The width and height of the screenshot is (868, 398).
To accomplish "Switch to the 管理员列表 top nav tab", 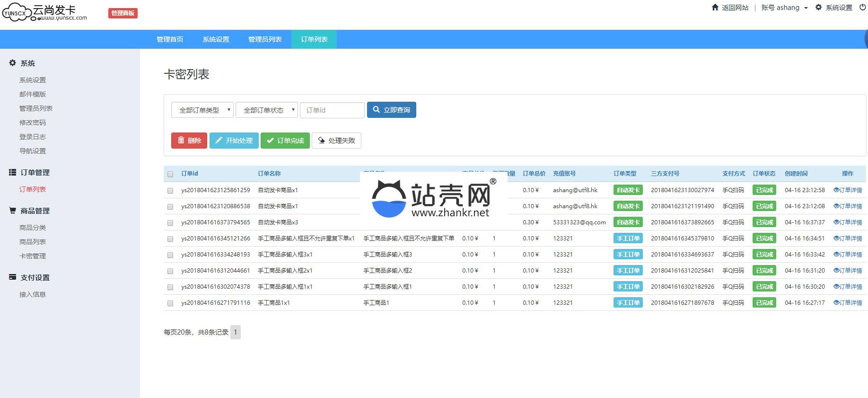I will point(265,39).
